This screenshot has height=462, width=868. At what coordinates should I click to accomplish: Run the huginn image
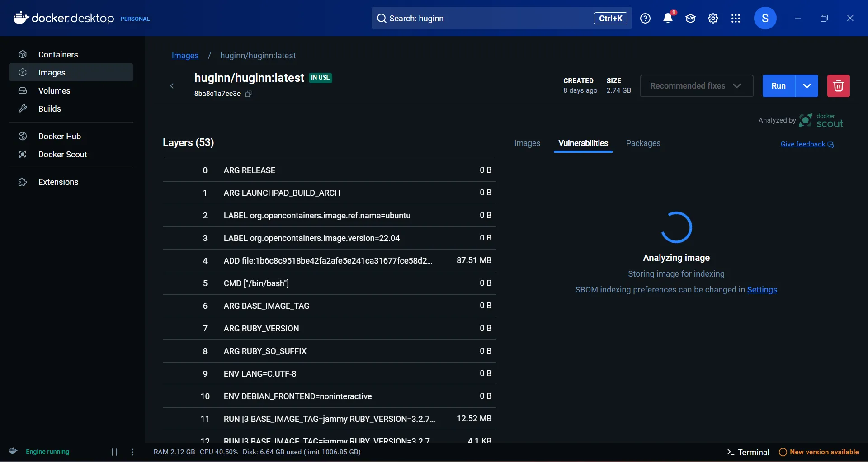(x=778, y=86)
